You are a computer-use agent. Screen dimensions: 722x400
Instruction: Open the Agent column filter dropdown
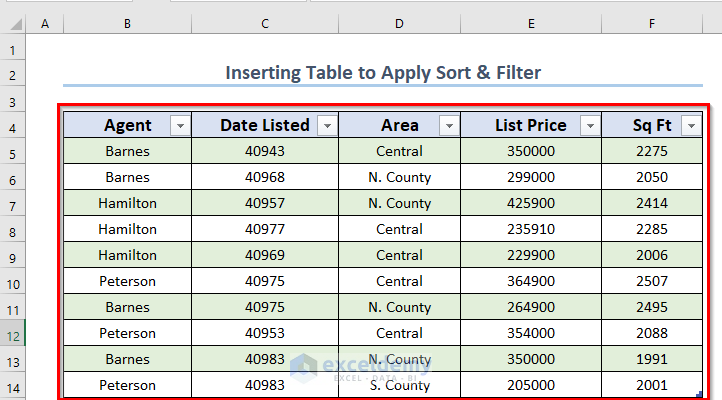180,126
